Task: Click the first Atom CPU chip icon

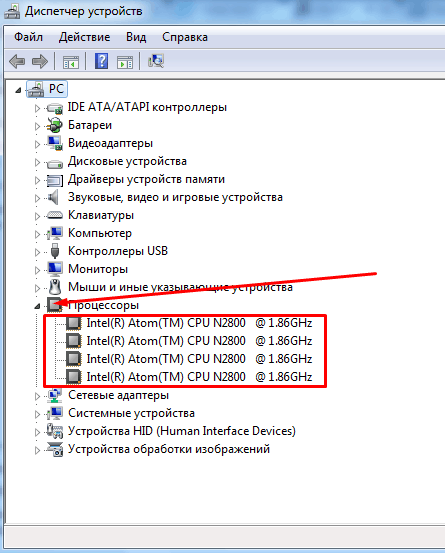Action: click(x=73, y=323)
